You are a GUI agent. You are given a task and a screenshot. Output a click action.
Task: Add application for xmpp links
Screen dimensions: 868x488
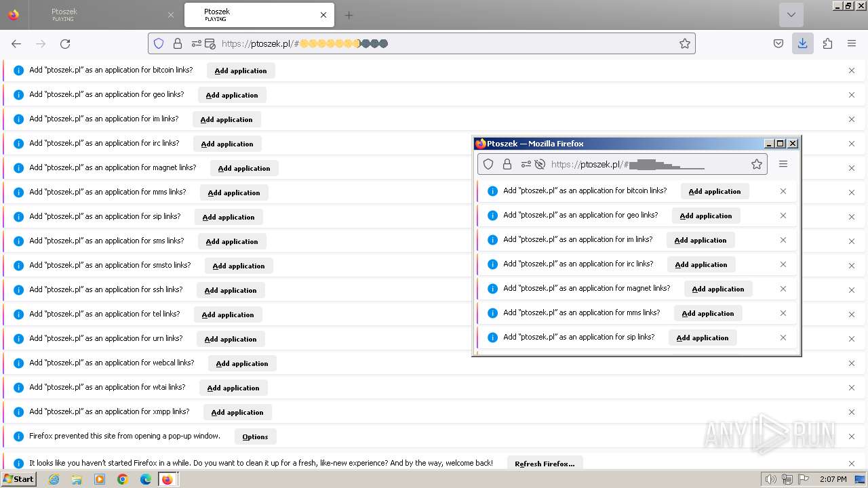[237, 412]
